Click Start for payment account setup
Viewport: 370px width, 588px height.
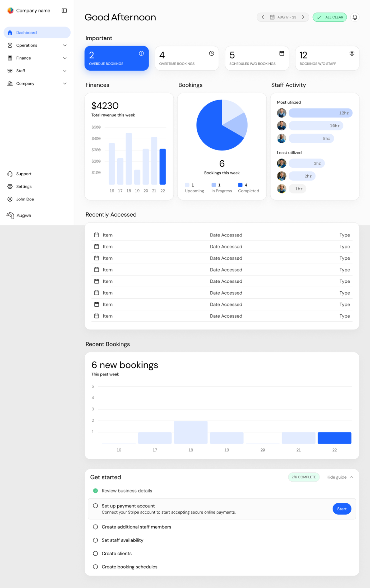(x=342, y=509)
